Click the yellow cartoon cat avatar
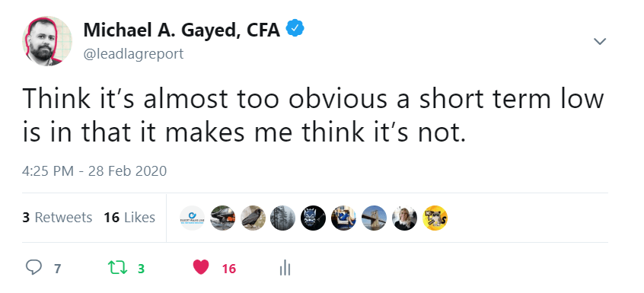Image resolution: width=644 pixels, height=293 pixels. pos(435,218)
